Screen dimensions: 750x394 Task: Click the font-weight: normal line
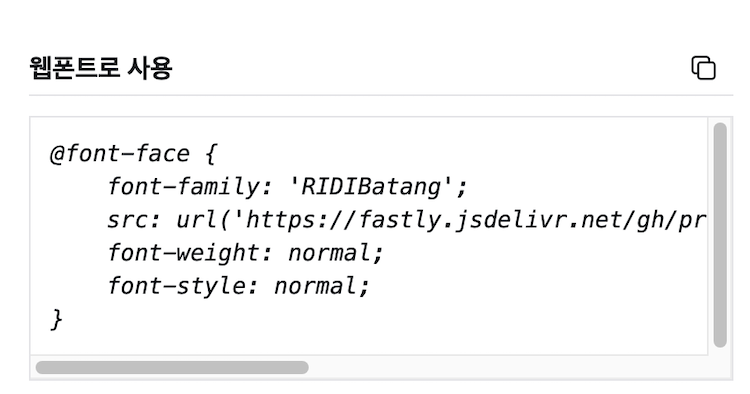click(245, 253)
